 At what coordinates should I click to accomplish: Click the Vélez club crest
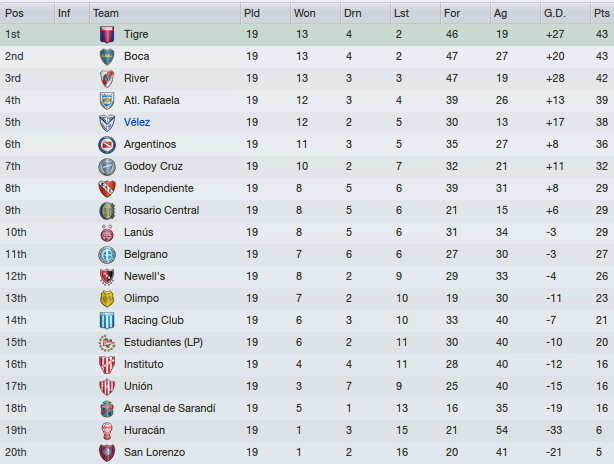(107, 122)
